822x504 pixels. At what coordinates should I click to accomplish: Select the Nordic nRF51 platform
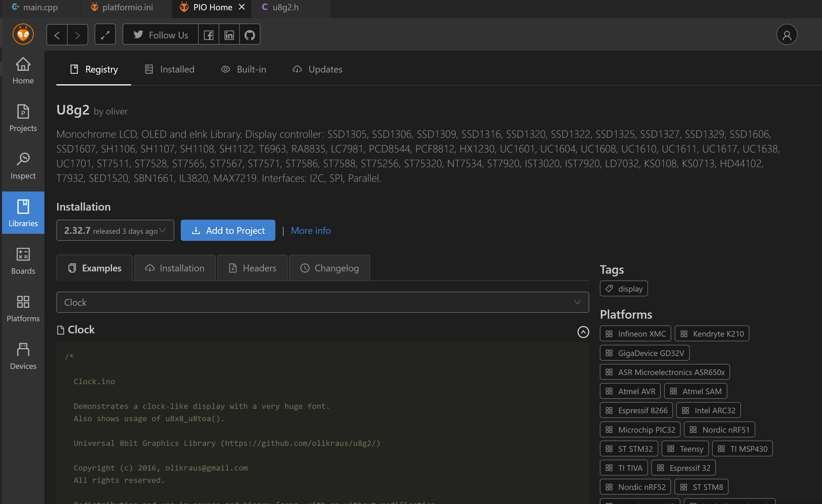point(719,430)
